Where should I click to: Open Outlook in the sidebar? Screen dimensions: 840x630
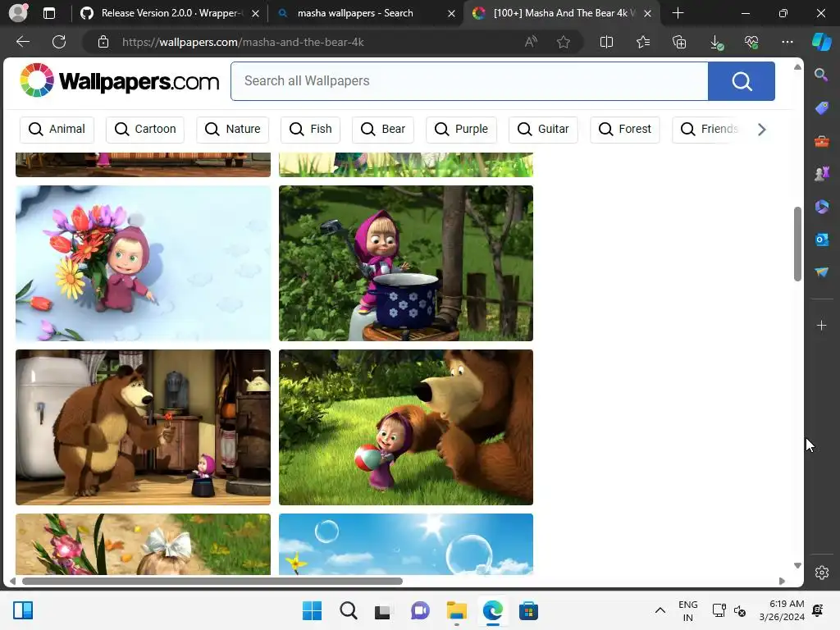pos(822,240)
